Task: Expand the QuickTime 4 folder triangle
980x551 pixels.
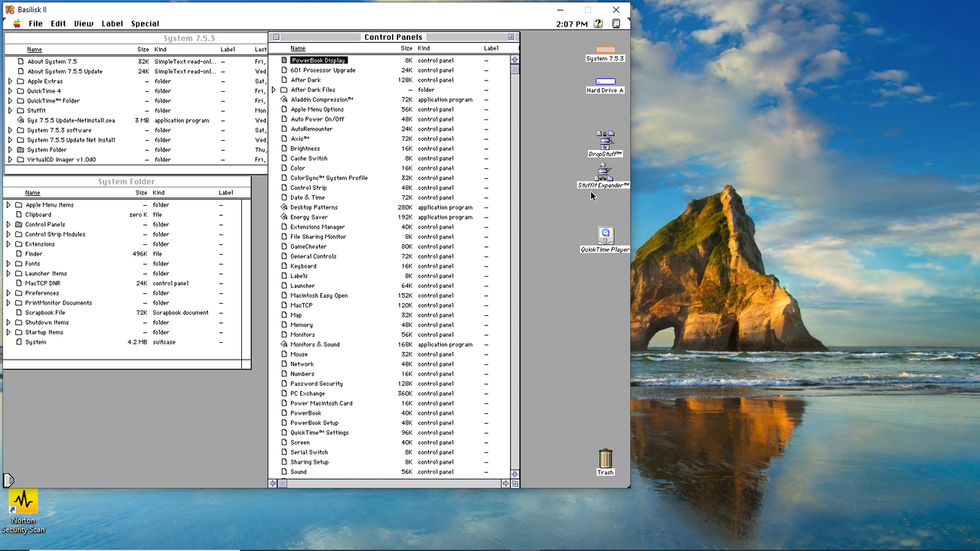Action: pos(10,91)
